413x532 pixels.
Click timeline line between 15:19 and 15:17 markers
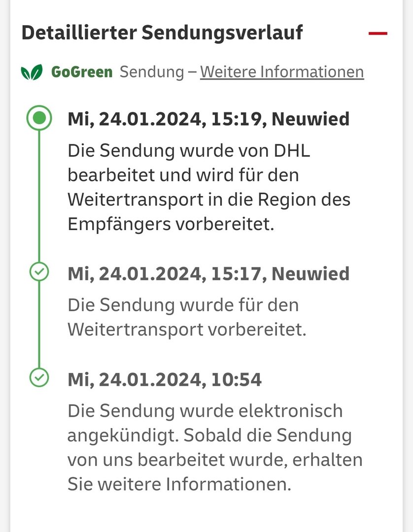click(39, 197)
